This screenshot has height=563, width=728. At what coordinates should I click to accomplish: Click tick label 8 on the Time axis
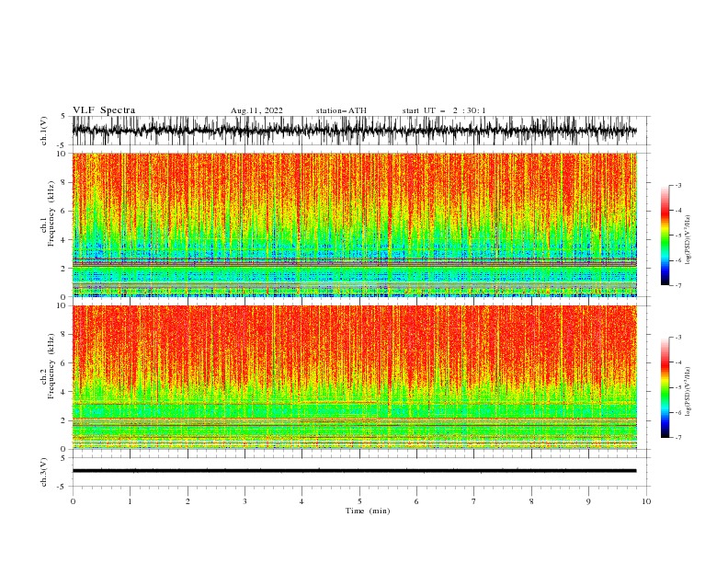click(531, 501)
